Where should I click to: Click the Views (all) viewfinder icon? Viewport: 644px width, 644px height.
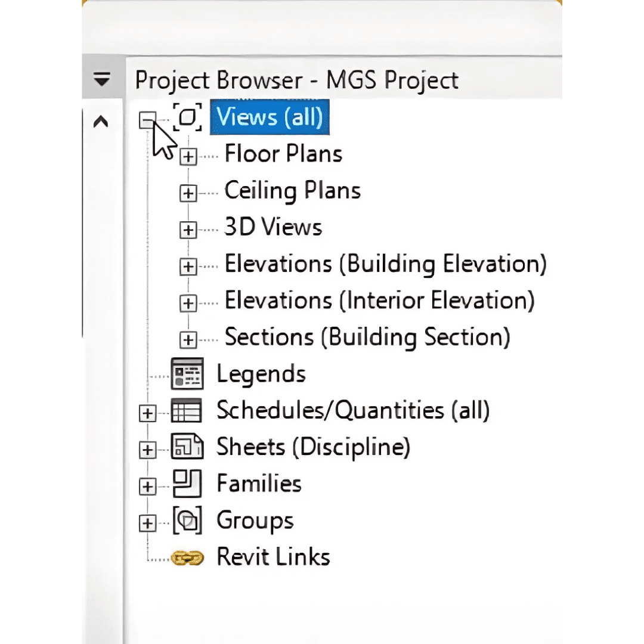(x=187, y=117)
